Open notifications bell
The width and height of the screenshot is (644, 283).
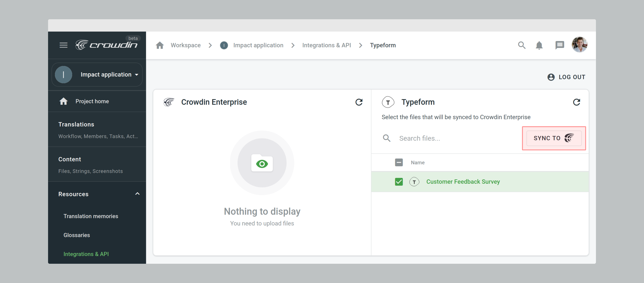click(x=539, y=45)
